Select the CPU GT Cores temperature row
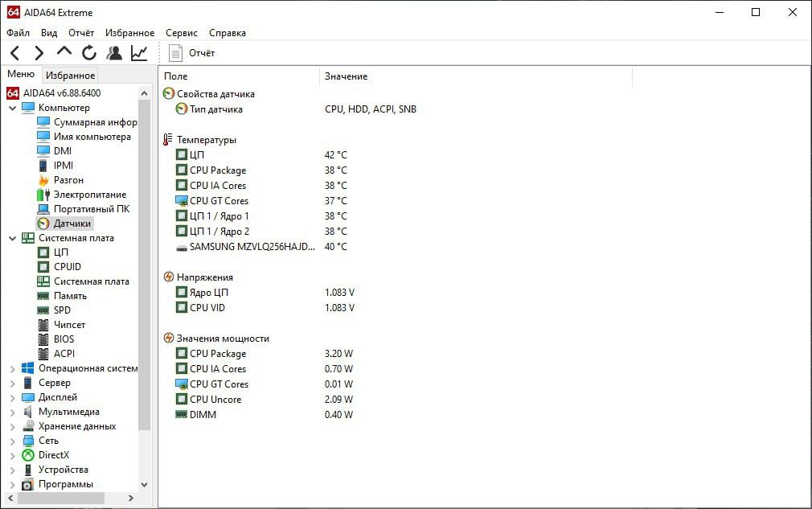 [261, 201]
